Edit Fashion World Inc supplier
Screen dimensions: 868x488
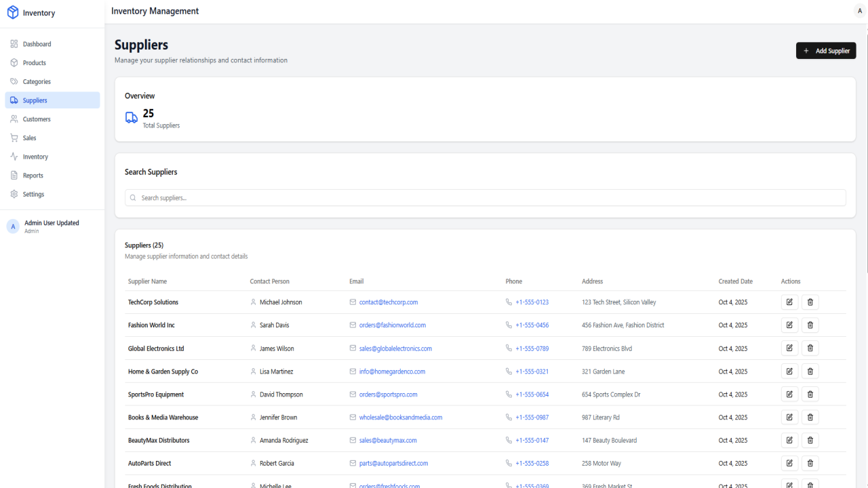point(789,325)
